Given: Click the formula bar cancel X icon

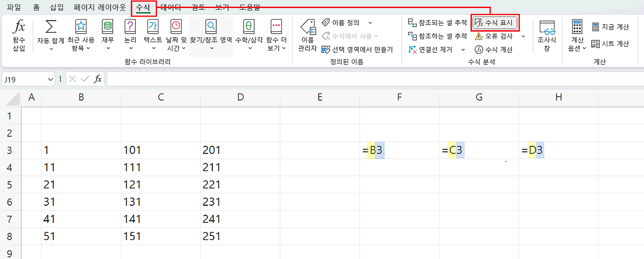Looking at the screenshot, I should [x=72, y=79].
